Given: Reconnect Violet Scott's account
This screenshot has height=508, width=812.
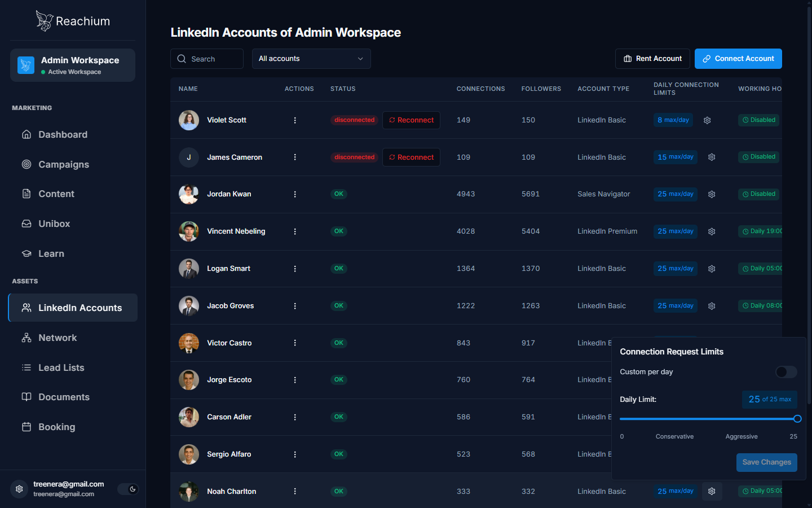Looking at the screenshot, I should point(411,120).
